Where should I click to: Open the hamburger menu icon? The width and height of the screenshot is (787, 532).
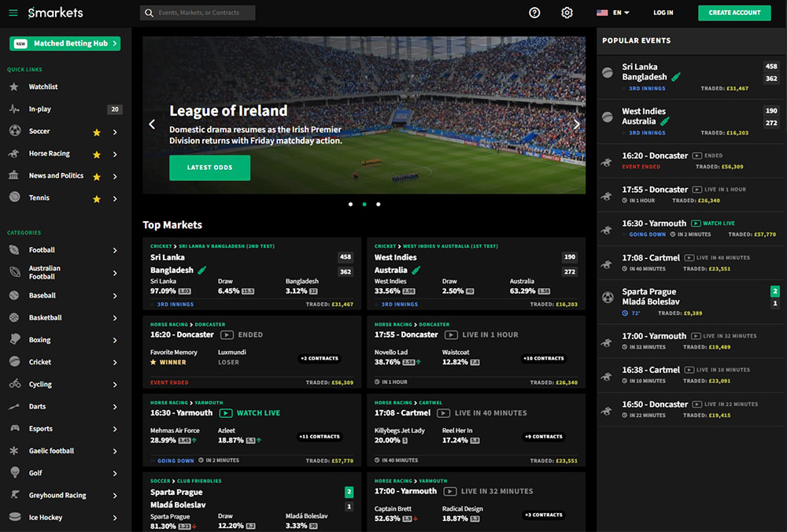point(13,13)
